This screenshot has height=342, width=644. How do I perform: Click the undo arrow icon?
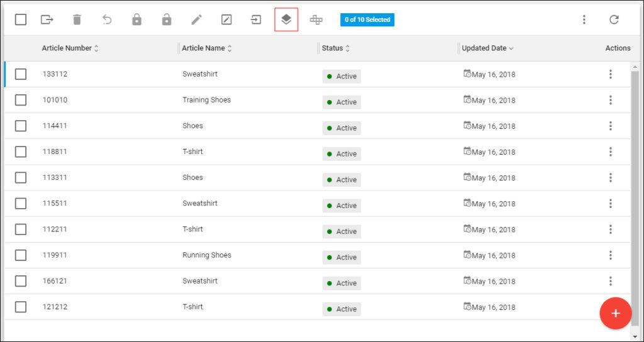coord(107,19)
